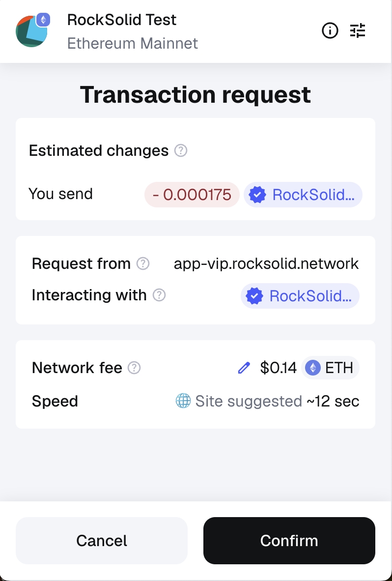Click the RockSolid Test account name
This screenshot has width=392, height=581.
tap(122, 20)
